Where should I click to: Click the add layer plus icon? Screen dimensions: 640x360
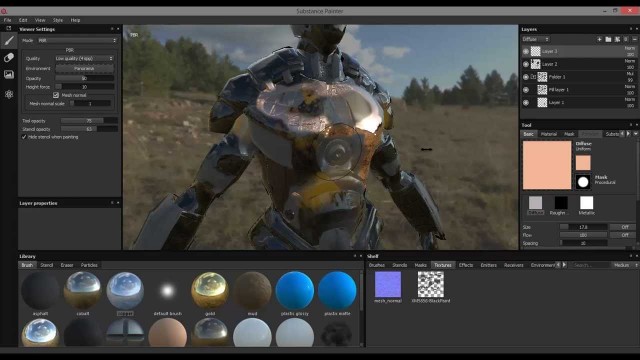pyautogui.click(x=599, y=39)
